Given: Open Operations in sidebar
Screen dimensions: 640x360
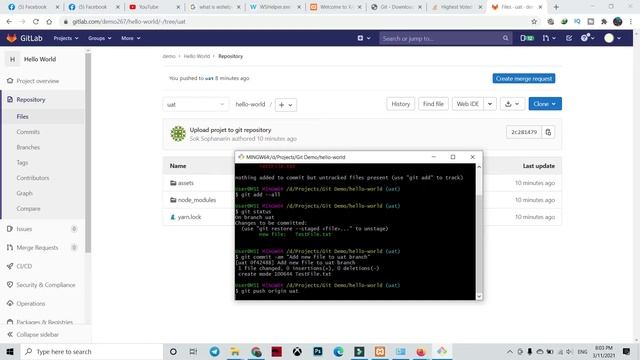Looking at the screenshot, I should coord(31,304).
